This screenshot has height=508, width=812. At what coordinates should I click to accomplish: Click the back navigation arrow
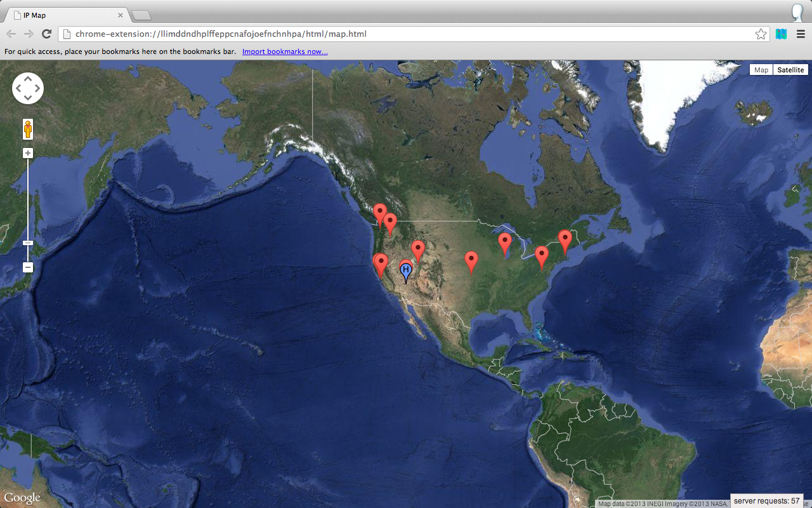[11, 34]
